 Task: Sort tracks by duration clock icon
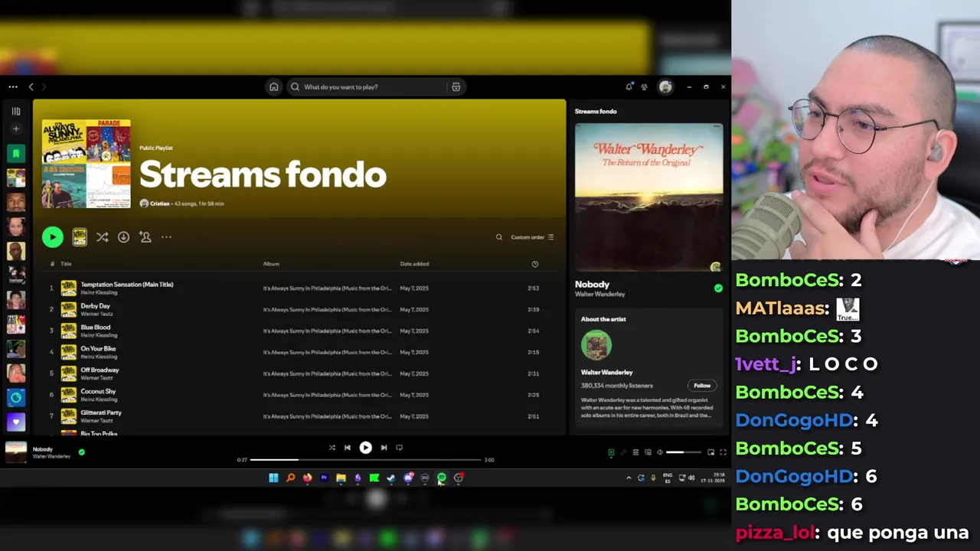(535, 264)
